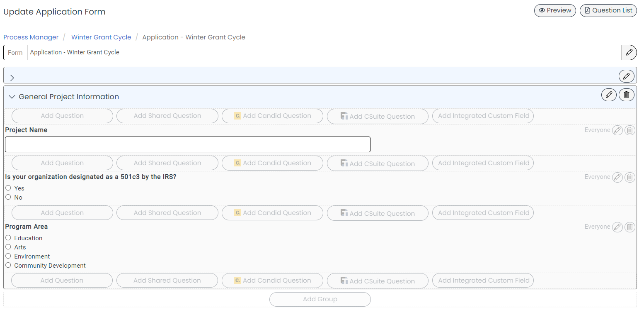The image size is (644, 310).
Task: Edit the form title using the pencil icon
Action: click(x=629, y=52)
